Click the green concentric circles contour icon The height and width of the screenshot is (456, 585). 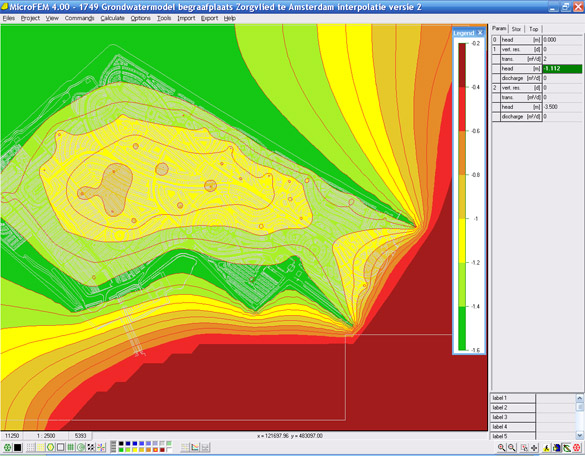(81, 447)
